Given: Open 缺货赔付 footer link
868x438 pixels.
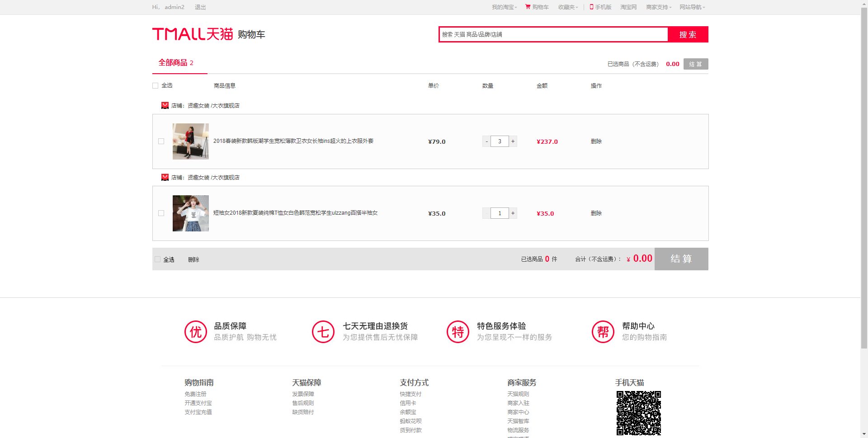Looking at the screenshot, I should coord(303,412).
